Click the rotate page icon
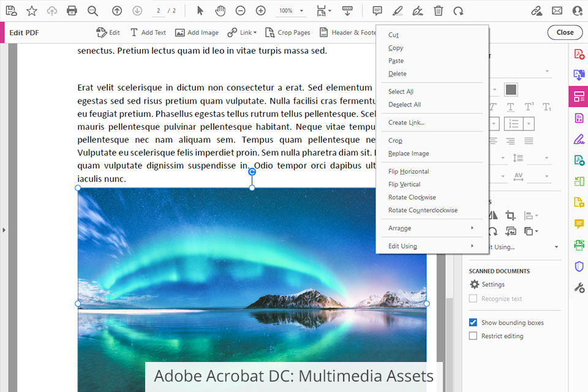The height and width of the screenshot is (392, 588). pyautogui.click(x=458, y=11)
